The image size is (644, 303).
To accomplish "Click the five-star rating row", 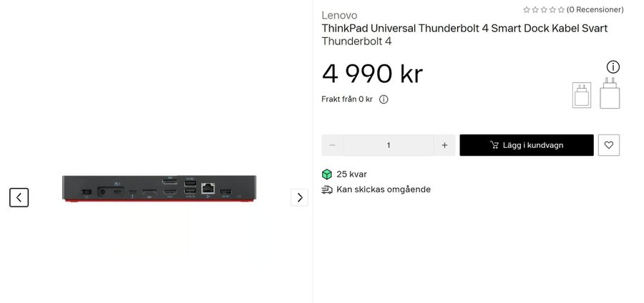I will [543, 10].
